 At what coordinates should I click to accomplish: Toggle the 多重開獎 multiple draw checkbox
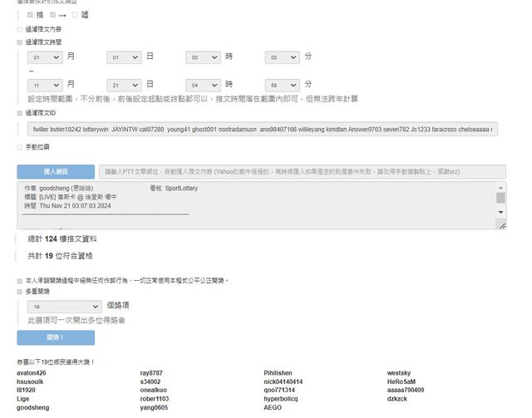coord(20,292)
